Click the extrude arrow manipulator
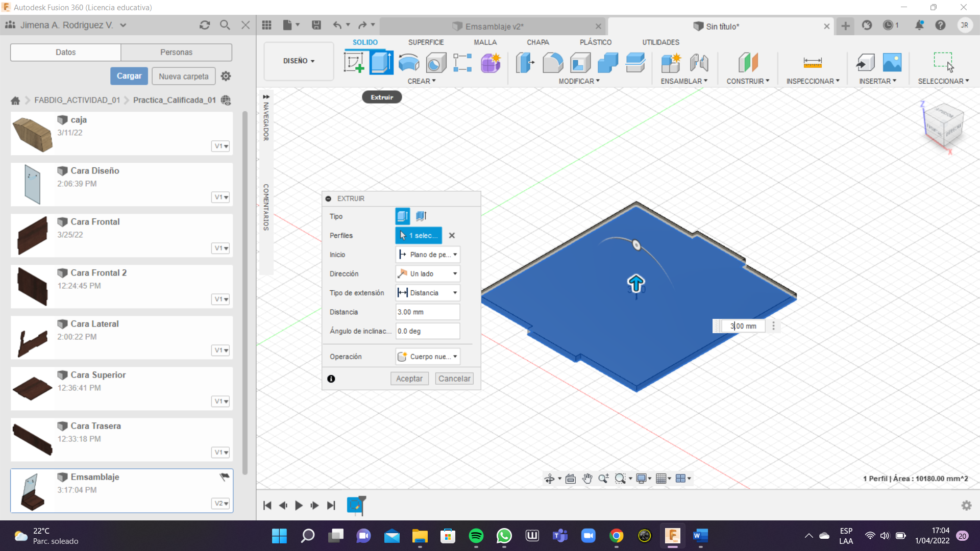980x551 pixels. [x=636, y=283]
